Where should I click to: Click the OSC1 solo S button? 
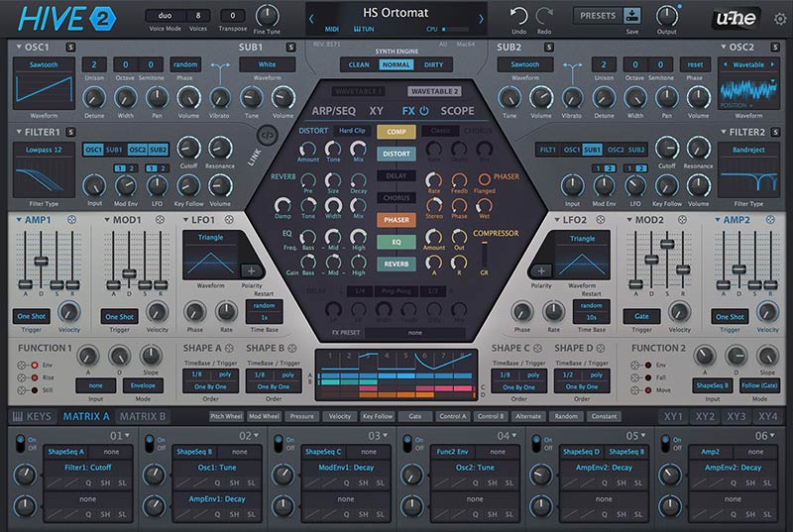(70, 47)
